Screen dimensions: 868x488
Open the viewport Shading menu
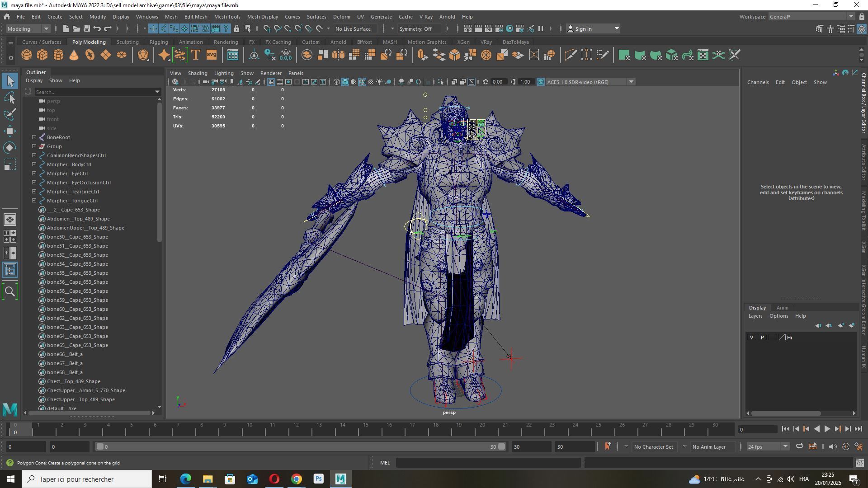(x=198, y=73)
